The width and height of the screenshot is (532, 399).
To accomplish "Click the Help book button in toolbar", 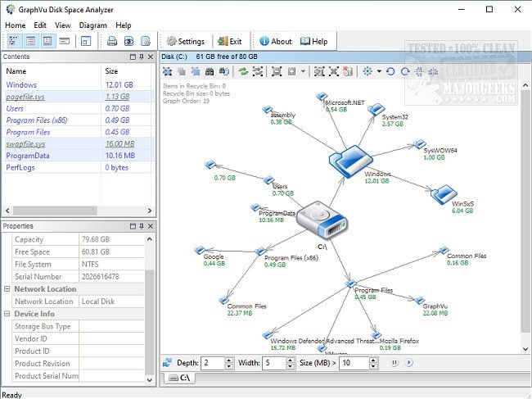I will 313,42.
